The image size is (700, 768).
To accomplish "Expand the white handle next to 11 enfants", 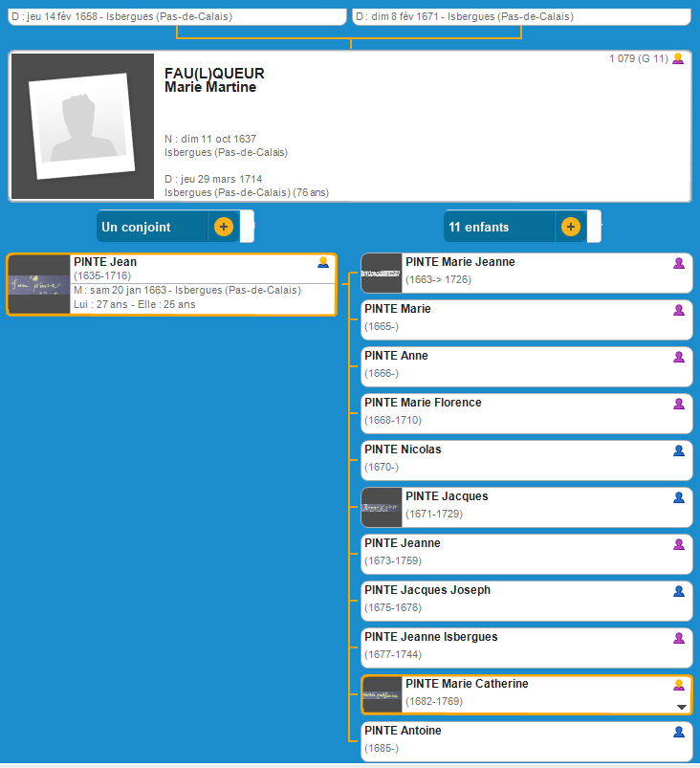I will (594, 227).
